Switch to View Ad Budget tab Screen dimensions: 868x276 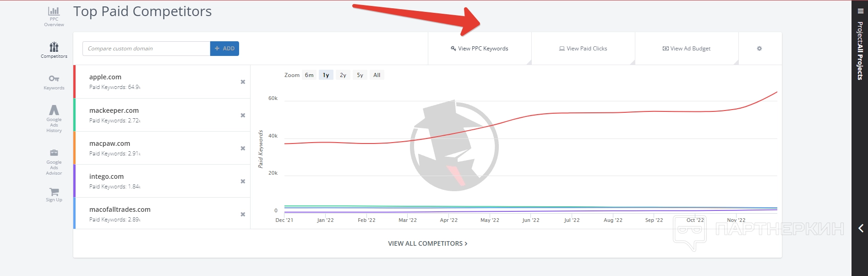(687, 49)
